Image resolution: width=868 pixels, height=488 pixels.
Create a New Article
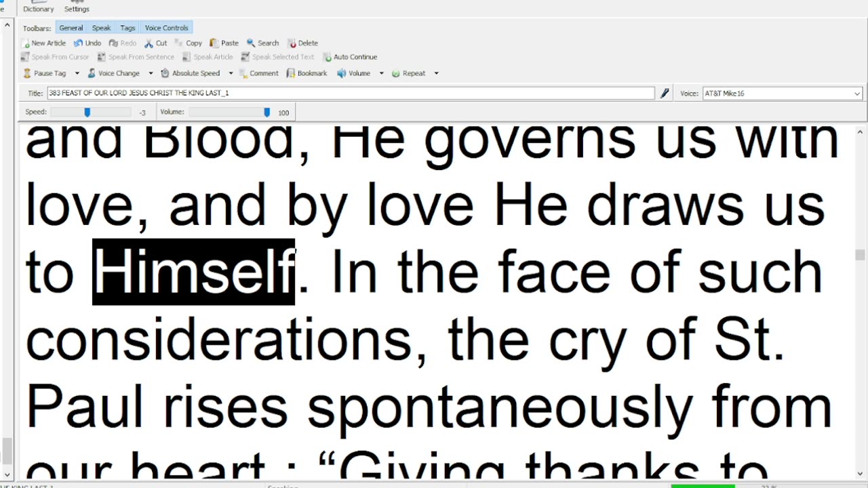[x=44, y=43]
